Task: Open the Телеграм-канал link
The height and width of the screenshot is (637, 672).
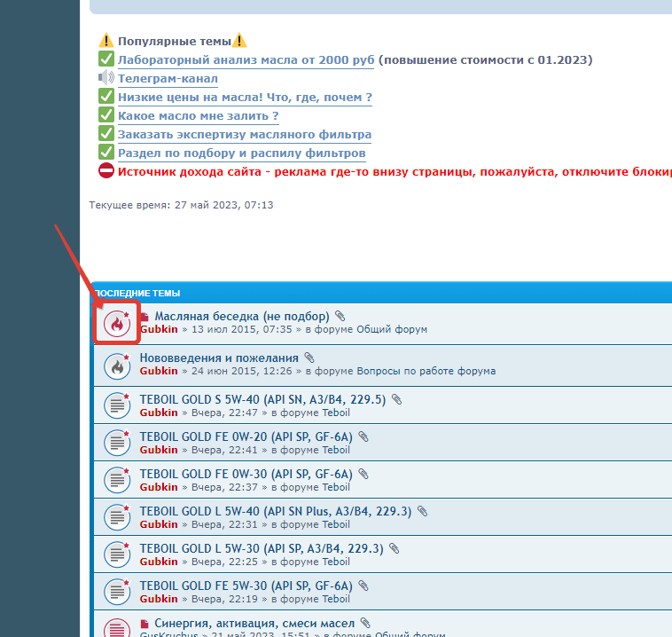Action: pyautogui.click(x=168, y=79)
